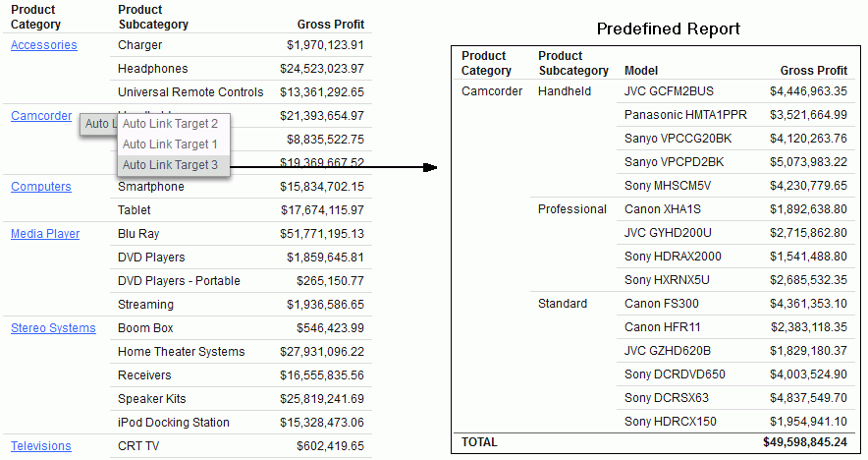Click the Professional subcategory cell
Screen dimensions: 868x460
(x=572, y=209)
